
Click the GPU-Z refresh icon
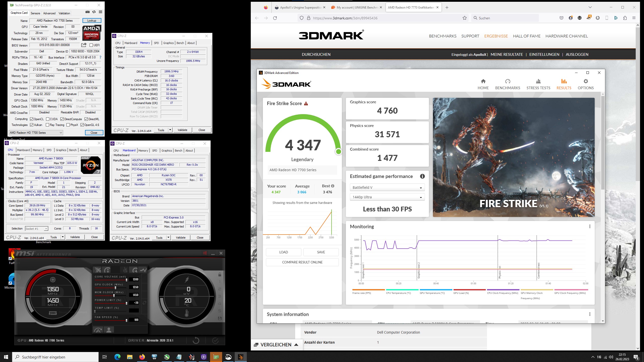pos(94,12)
